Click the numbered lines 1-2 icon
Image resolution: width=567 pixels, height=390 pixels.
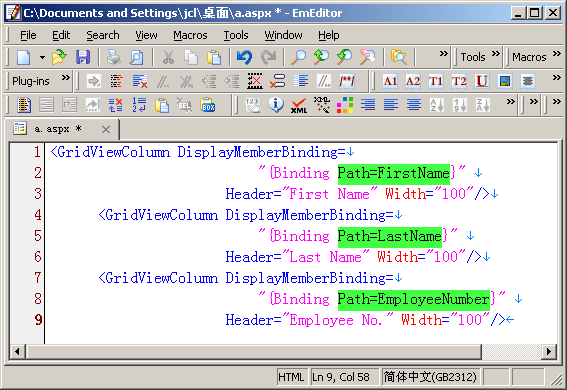[x=139, y=105]
